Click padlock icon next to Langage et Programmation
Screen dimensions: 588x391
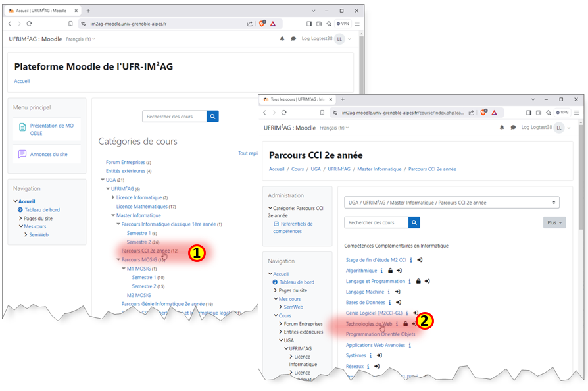point(418,281)
